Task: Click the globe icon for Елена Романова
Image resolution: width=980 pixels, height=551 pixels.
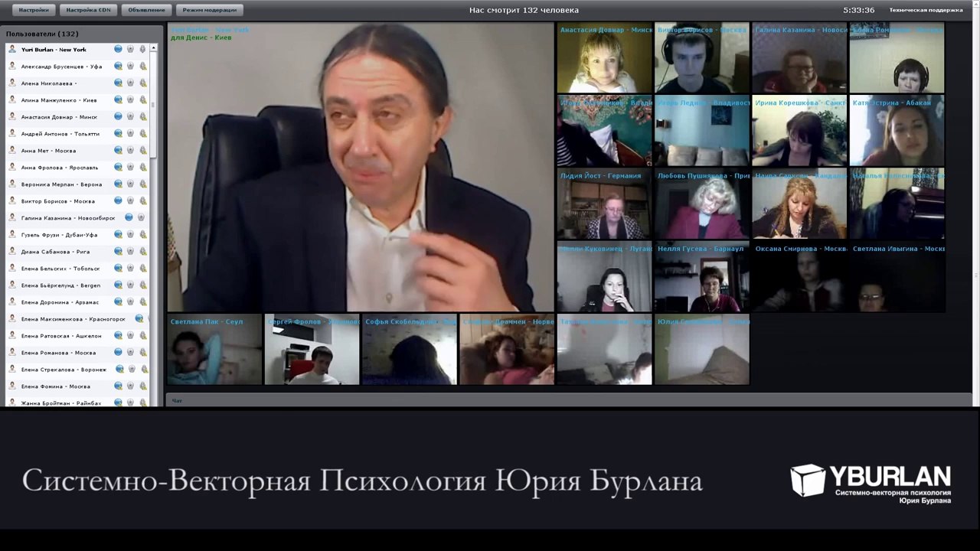Action: (x=118, y=352)
